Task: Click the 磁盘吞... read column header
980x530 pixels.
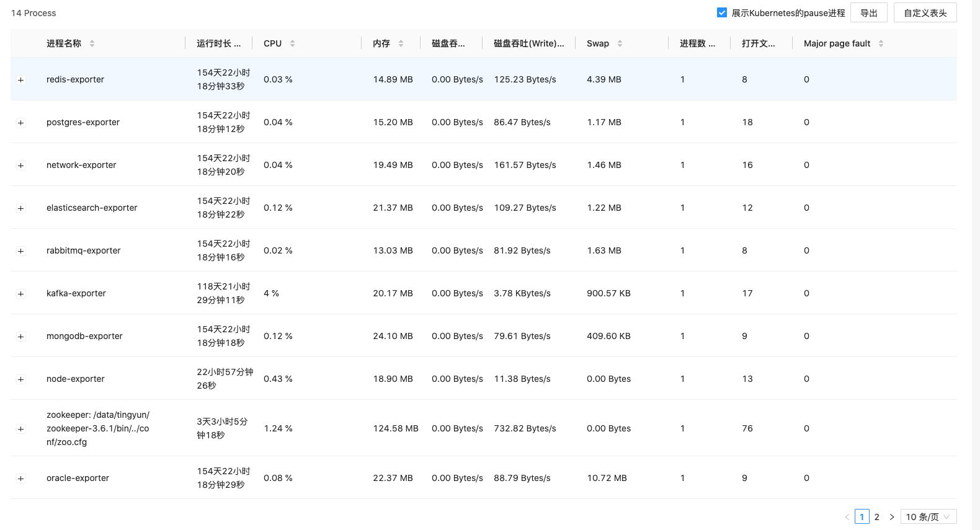Action: coord(448,43)
